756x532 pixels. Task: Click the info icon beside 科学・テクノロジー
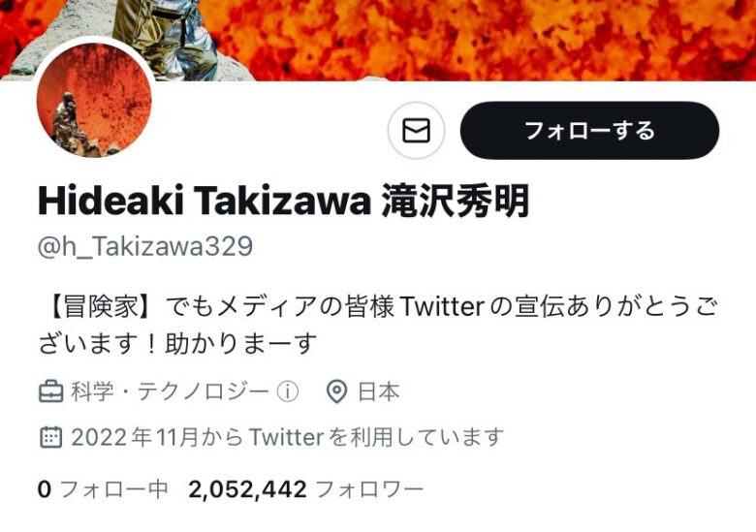point(288,391)
